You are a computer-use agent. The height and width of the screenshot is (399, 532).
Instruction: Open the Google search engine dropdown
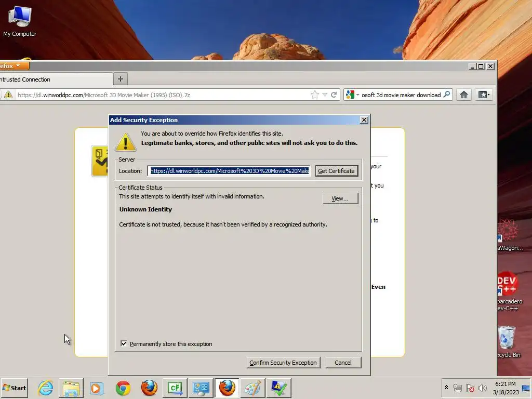[x=352, y=95]
